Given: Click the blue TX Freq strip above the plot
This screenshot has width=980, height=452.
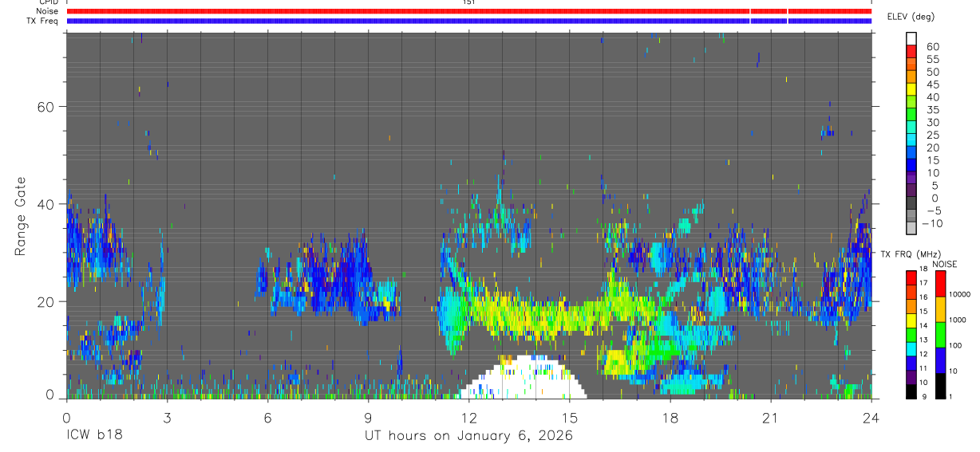Looking at the screenshot, I should 468,21.
